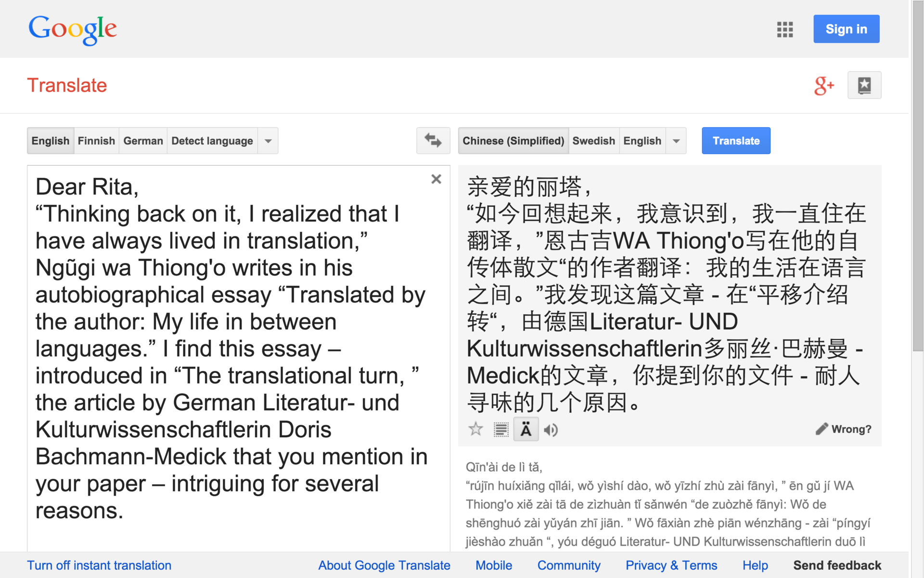
Task: Star the translation to save it
Action: [475, 429]
